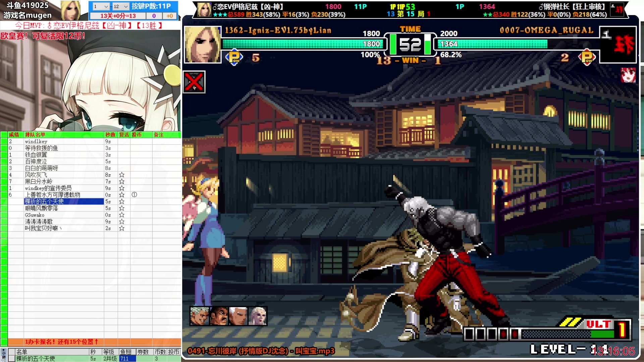Screen dimensions: 644x362
Task: Click the highlighted 711 cell
Action: click(127, 359)
